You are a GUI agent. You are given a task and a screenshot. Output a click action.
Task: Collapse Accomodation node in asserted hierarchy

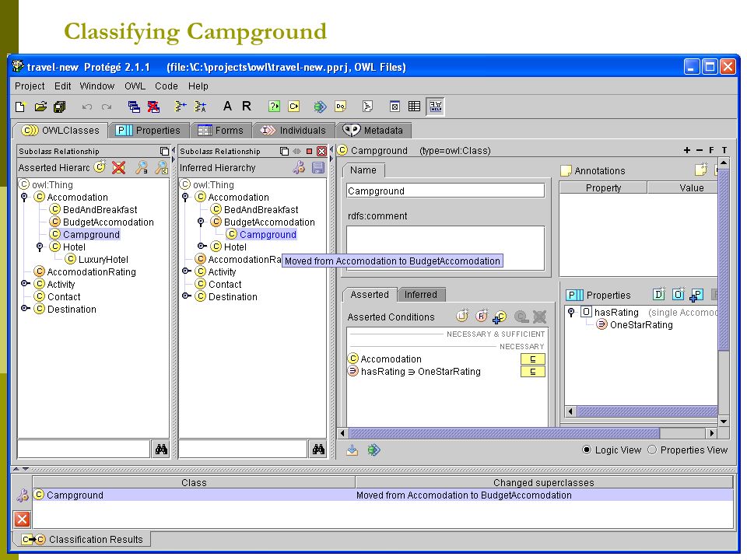24,197
